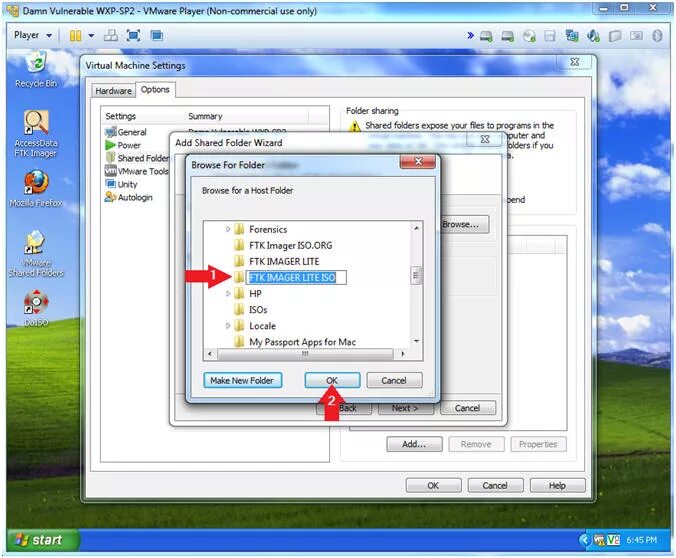This screenshot has height=558, width=676.
Task: Open the Windows XP start menu
Action: [42, 540]
